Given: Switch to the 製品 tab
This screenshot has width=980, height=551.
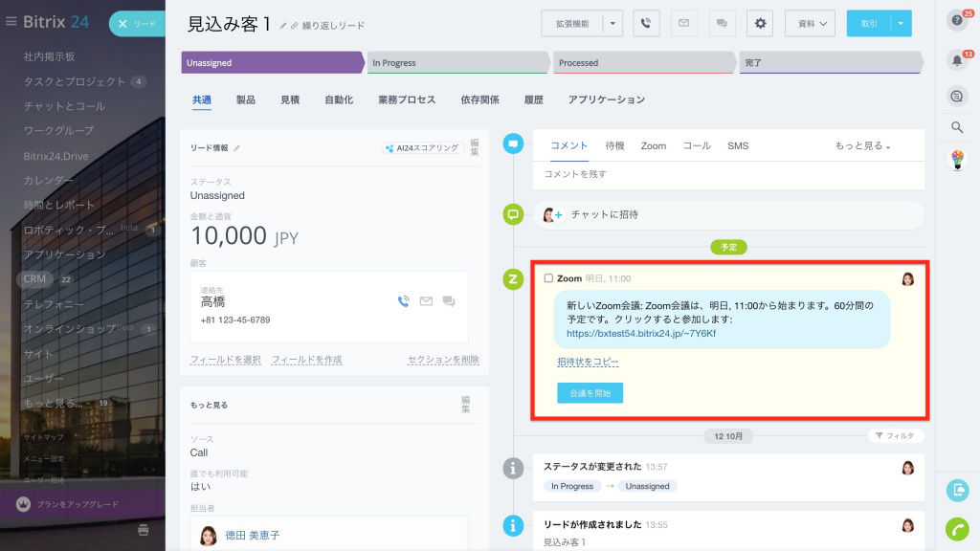Looking at the screenshot, I should (x=246, y=99).
